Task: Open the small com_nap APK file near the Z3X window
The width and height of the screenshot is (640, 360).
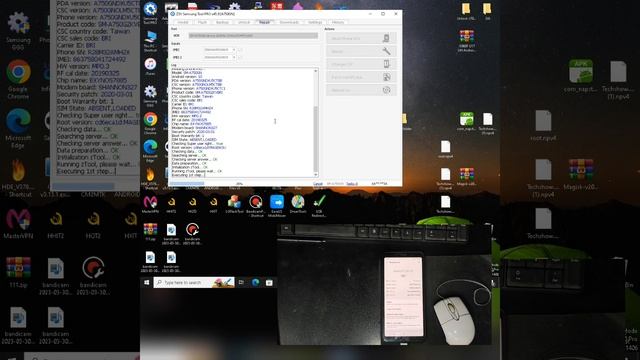Action: click(x=467, y=121)
